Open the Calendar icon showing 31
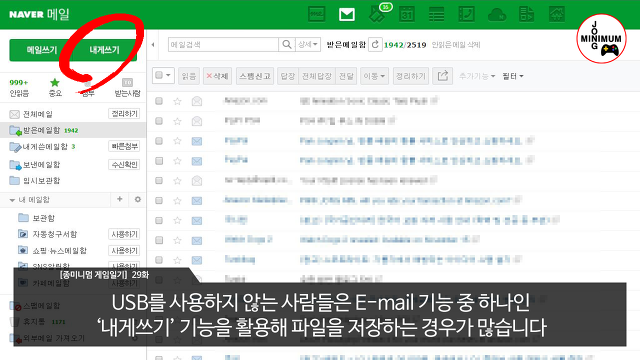This screenshot has height=360, width=640. [407, 14]
